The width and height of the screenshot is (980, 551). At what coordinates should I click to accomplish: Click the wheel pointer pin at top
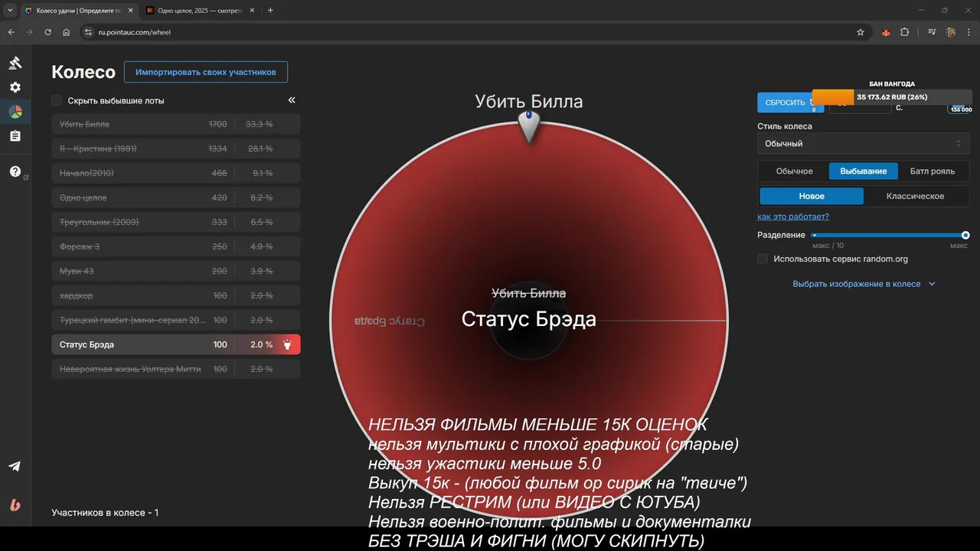[528, 126]
